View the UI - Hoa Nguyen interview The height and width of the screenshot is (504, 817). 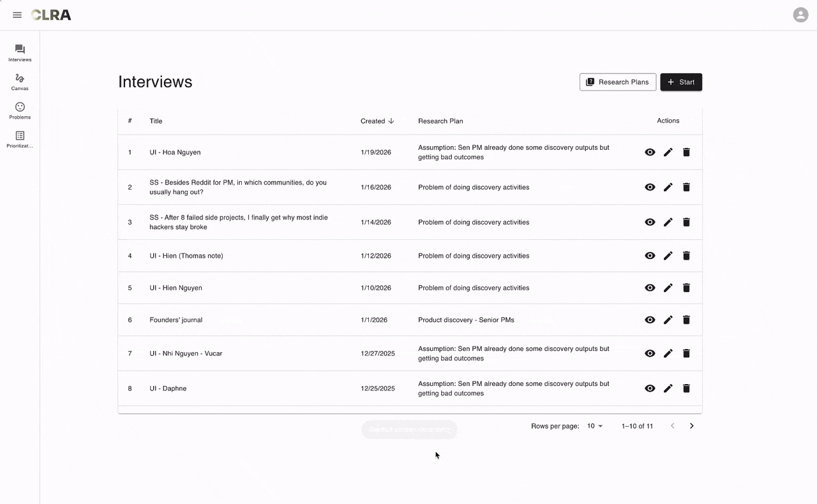tap(650, 152)
